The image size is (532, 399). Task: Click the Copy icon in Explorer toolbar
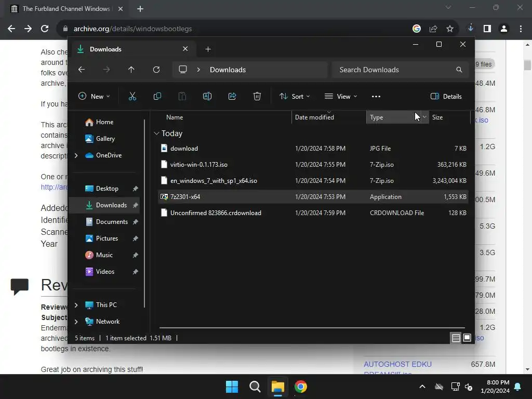pos(157,96)
